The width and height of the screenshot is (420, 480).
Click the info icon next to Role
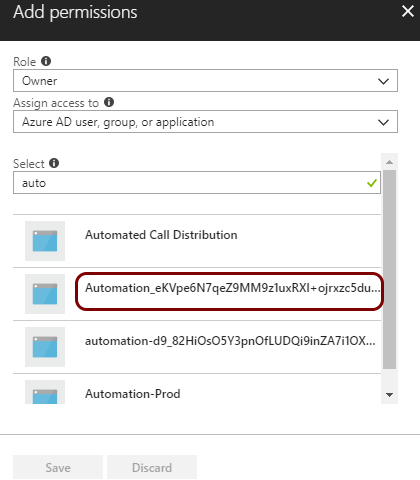(46, 61)
